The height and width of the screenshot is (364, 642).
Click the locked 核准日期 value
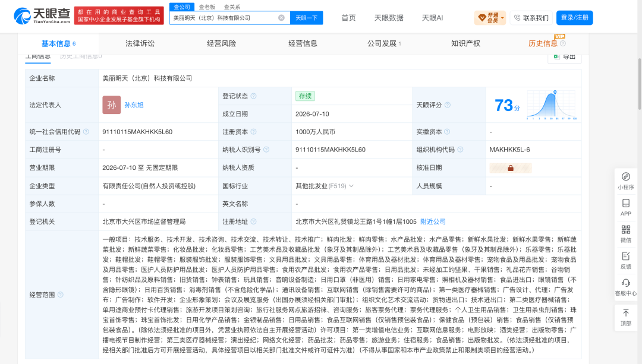pyautogui.click(x=511, y=167)
